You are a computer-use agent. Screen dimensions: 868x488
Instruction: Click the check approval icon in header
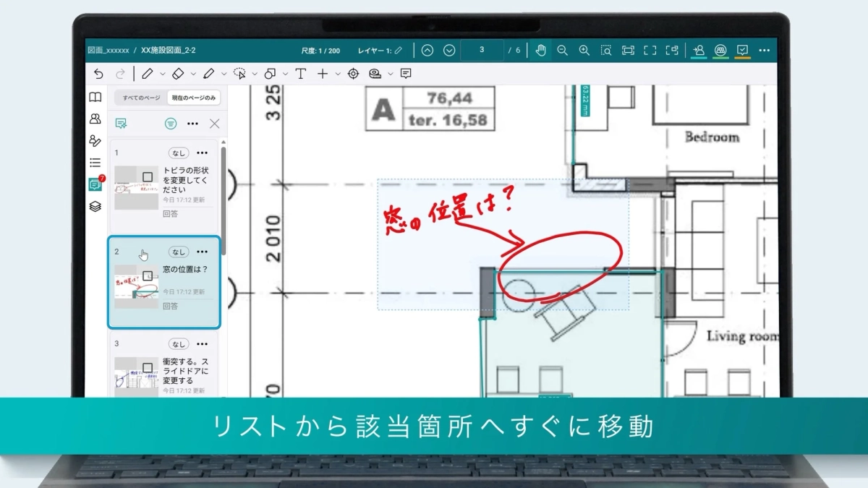click(742, 50)
